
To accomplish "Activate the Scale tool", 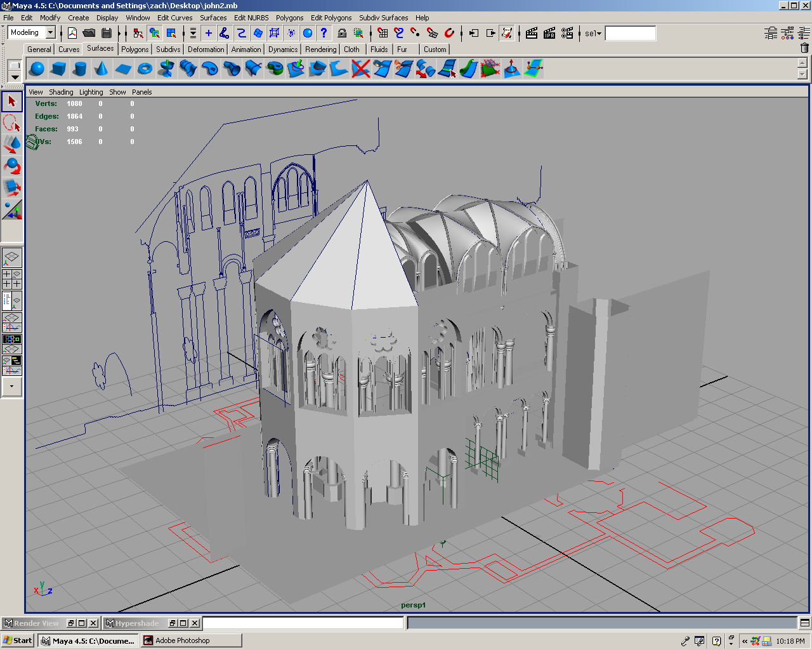I will (x=12, y=188).
